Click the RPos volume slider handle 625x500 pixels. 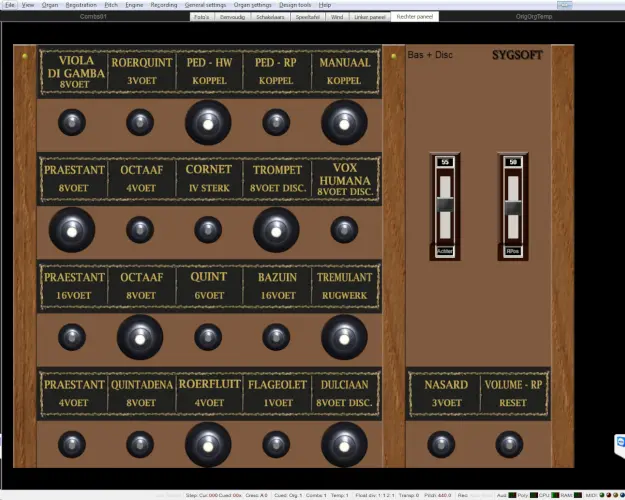tap(513, 207)
